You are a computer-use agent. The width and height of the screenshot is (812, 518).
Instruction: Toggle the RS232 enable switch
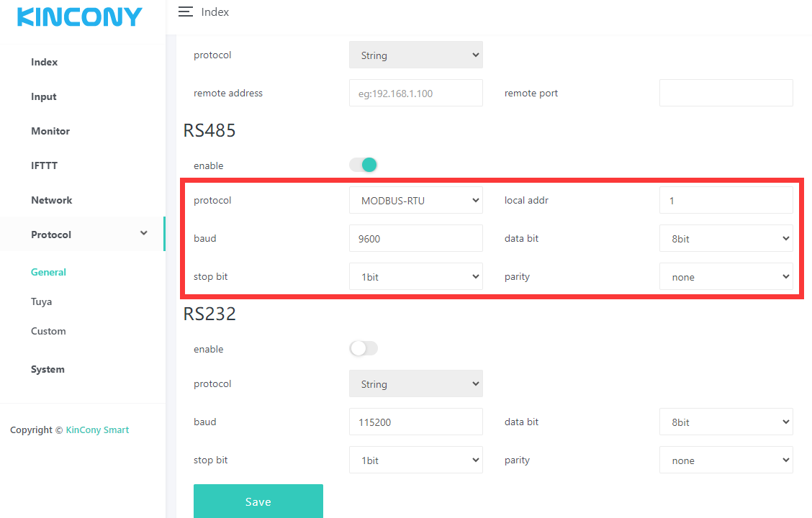point(364,349)
